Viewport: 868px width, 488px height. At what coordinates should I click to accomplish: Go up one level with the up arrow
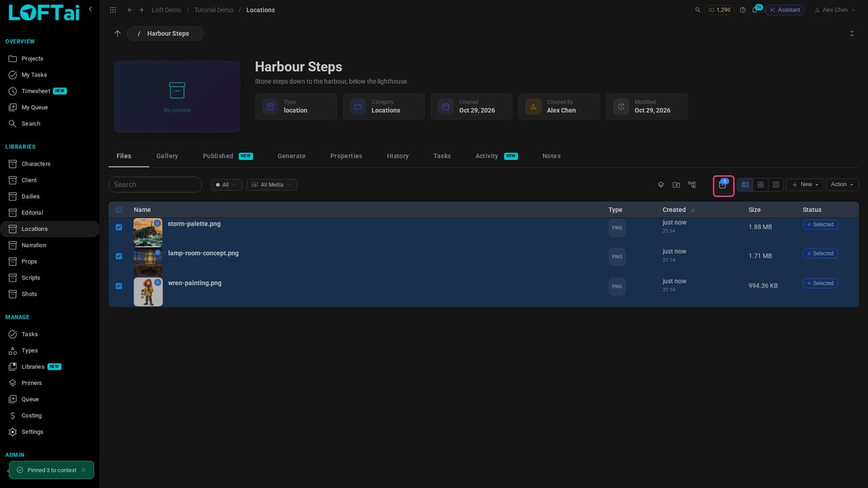pos(117,33)
